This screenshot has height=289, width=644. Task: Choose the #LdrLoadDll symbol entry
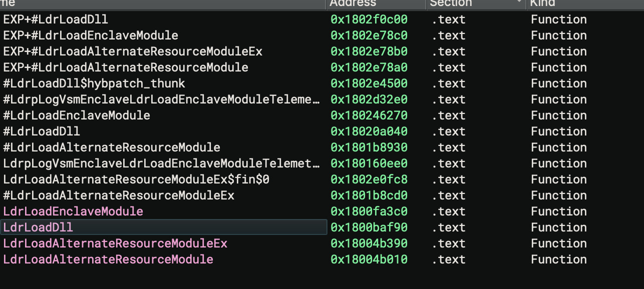coord(42,131)
